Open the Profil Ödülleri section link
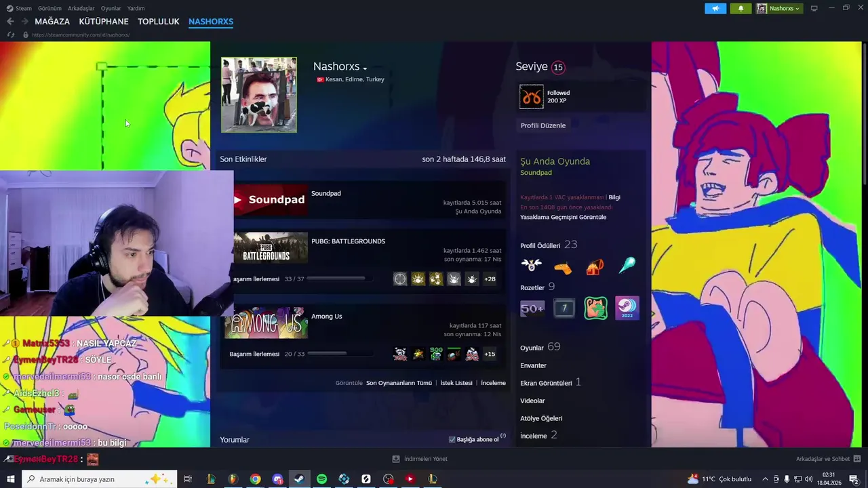The width and height of the screenshot is (868, 488). click(x=540, y=245)
